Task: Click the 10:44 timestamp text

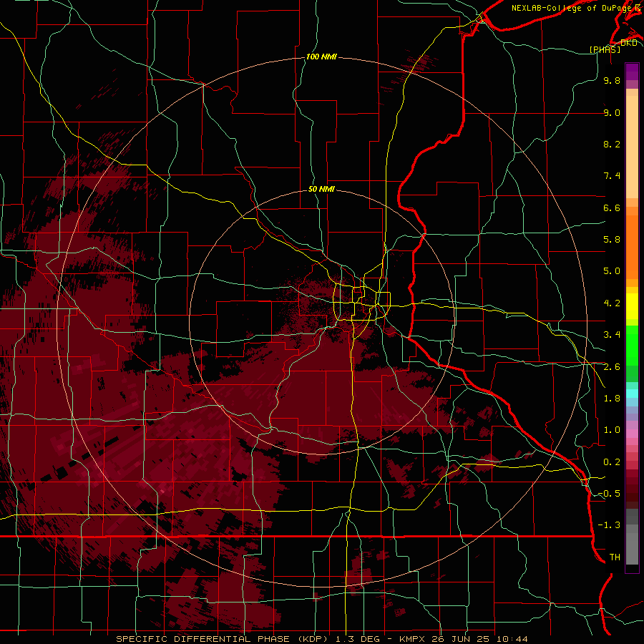Action: click(512, 639)
